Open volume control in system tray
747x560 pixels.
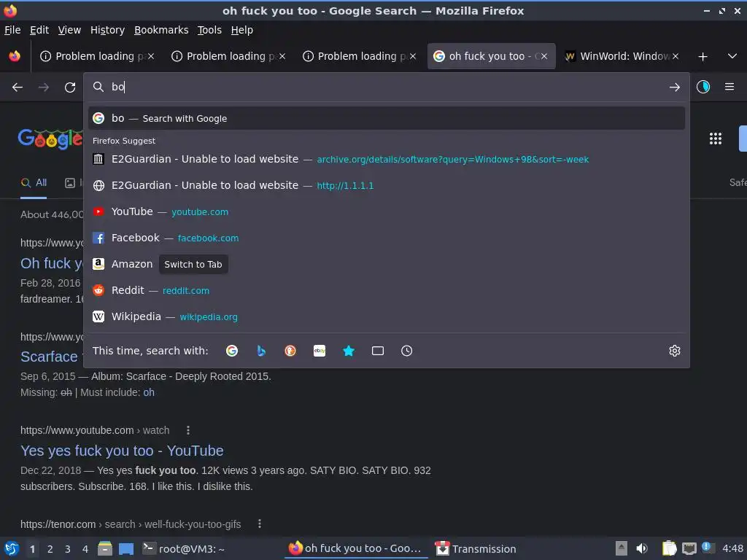coord(642,548)
